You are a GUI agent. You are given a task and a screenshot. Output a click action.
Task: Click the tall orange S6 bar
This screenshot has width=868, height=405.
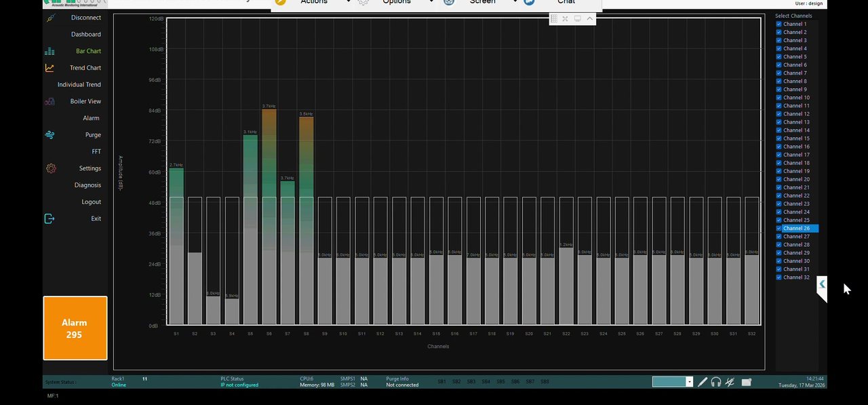(x=269, y=216)
